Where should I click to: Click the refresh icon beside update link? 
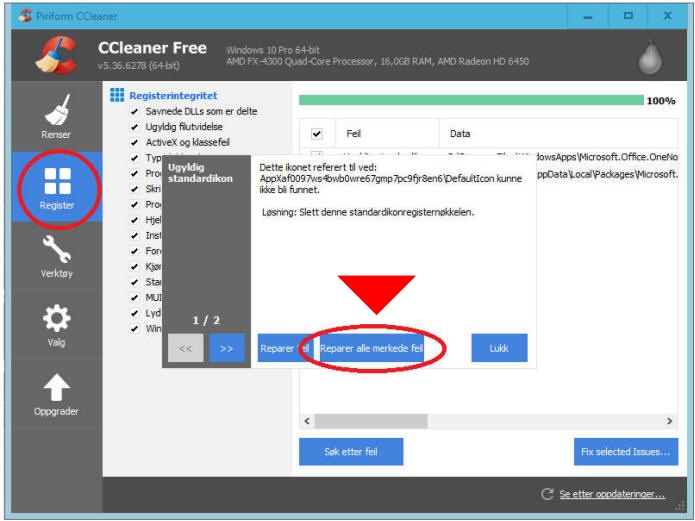(x=547, y=494)
